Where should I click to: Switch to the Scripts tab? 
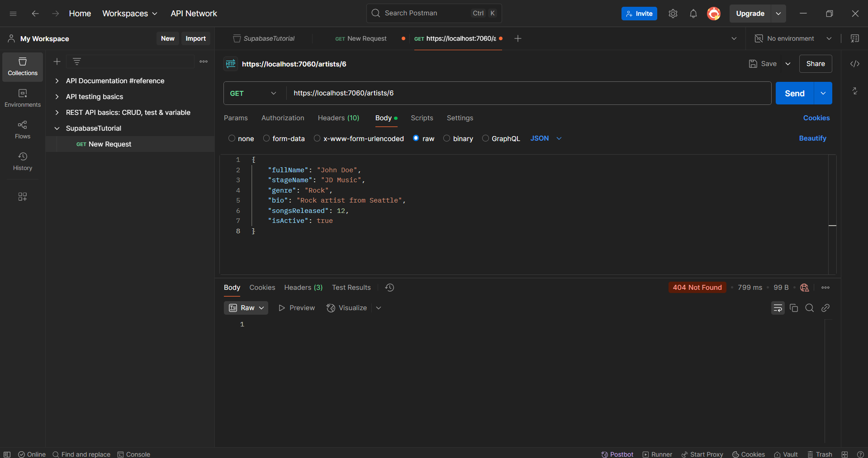pos(422,118)
